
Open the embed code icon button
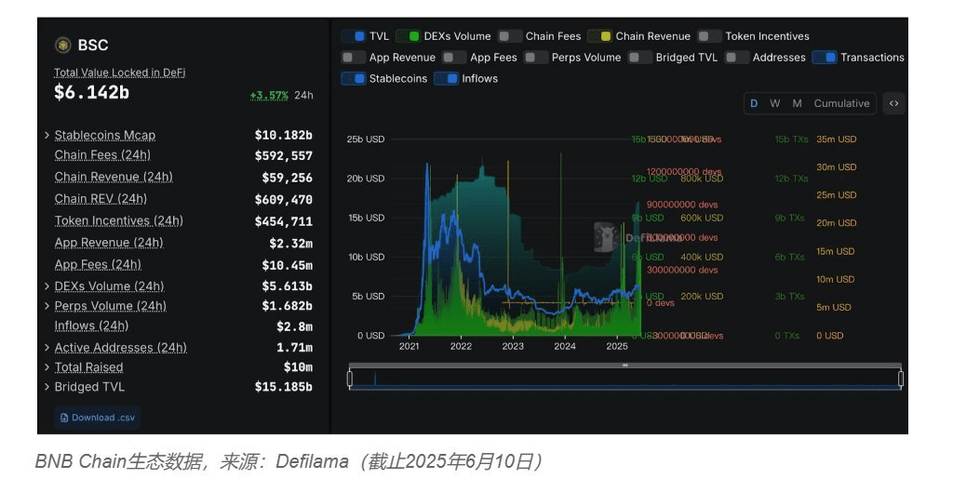pyautogui.click(x=893, y=103)
